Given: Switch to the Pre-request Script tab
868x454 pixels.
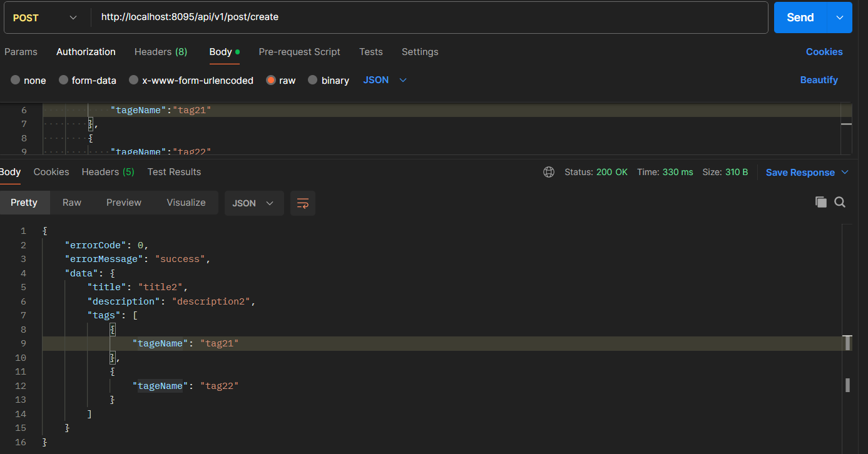Looking at the screenshot, I should (x=299, y=52).
